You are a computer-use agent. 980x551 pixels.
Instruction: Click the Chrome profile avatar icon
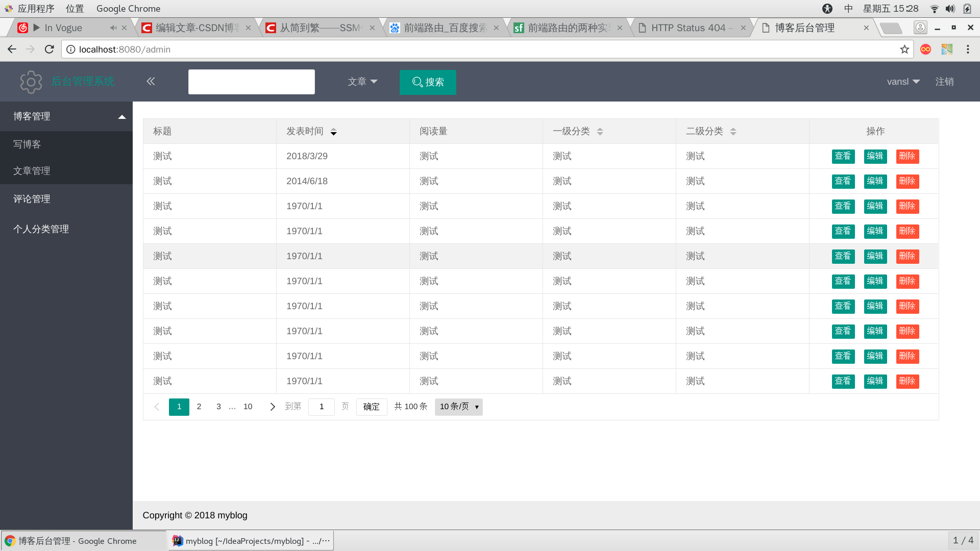click(x=920, y=27)
